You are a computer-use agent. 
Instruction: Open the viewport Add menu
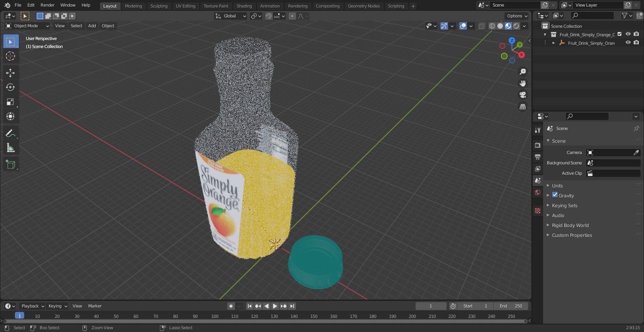coord(92,26)
